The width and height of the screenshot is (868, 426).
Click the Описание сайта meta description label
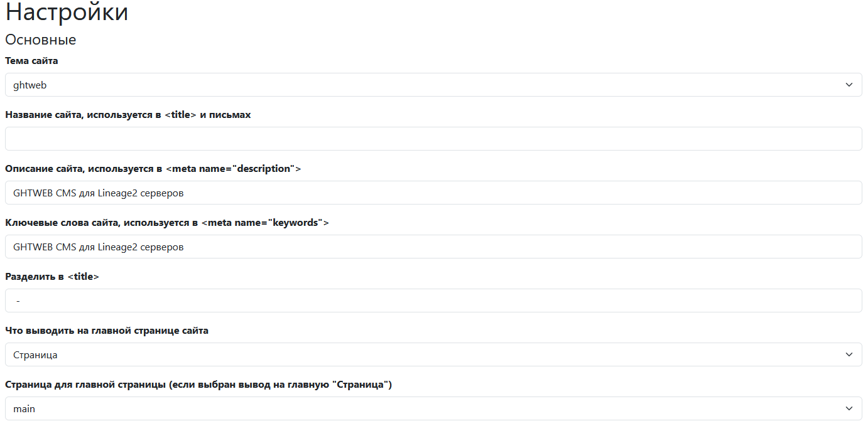[x=153, y=169]
